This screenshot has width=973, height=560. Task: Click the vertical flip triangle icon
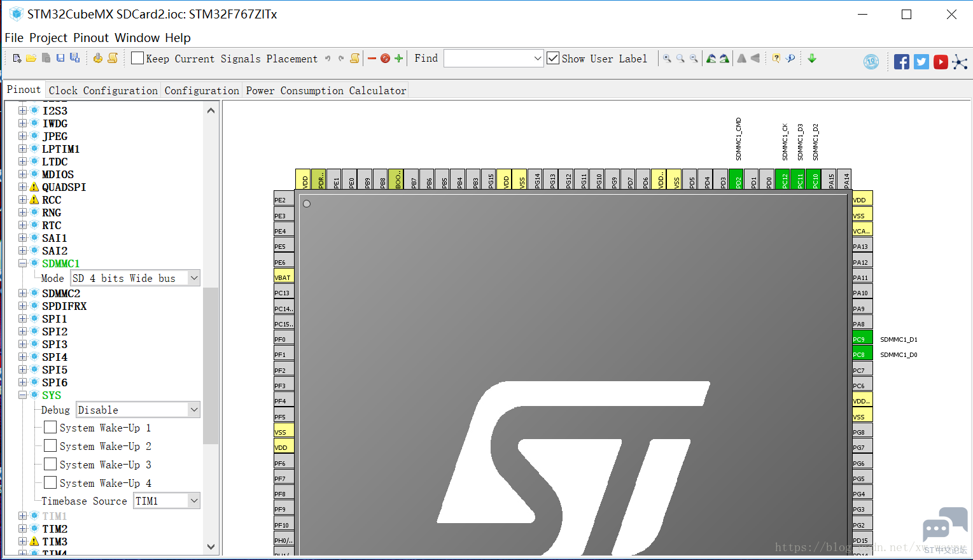tap(741, 59)
